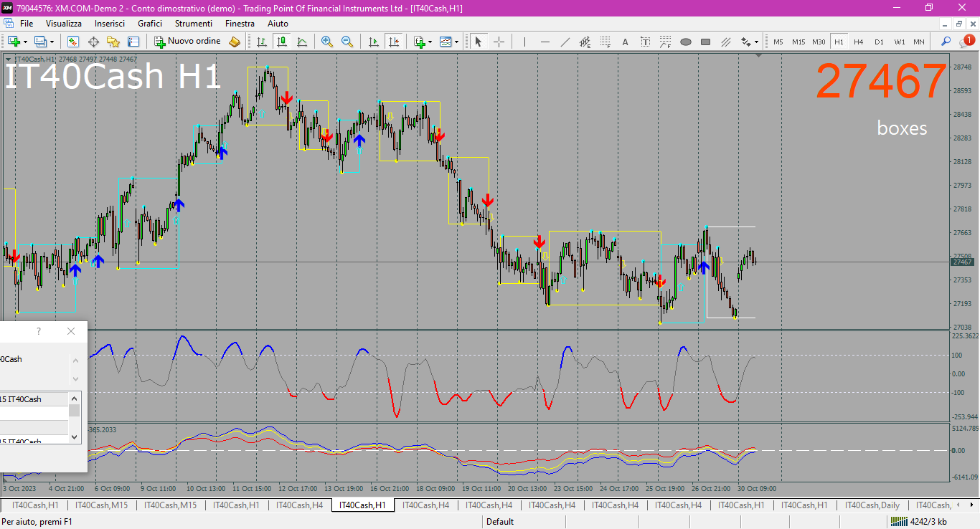
Task: Set timeframe to D1
Action: (x=879, y=42)
